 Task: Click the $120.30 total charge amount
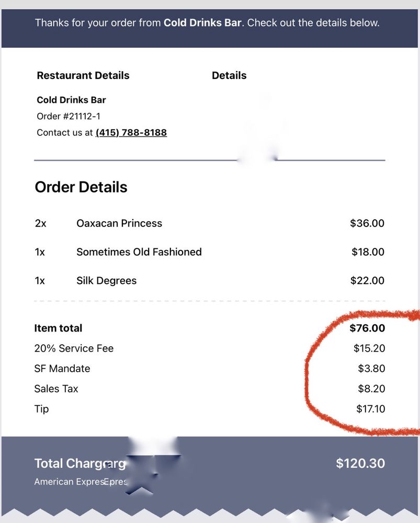coord(360,463)
